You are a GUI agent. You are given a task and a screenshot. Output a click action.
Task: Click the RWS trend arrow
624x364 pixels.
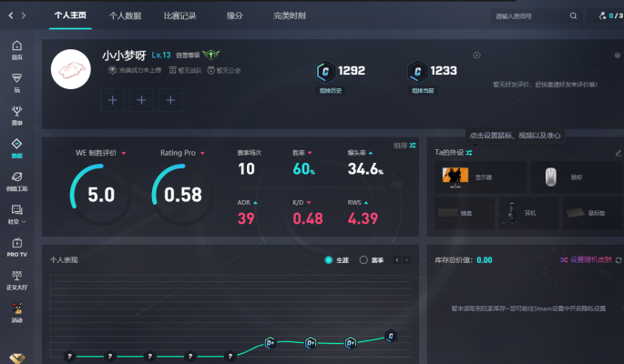point(366,203)
